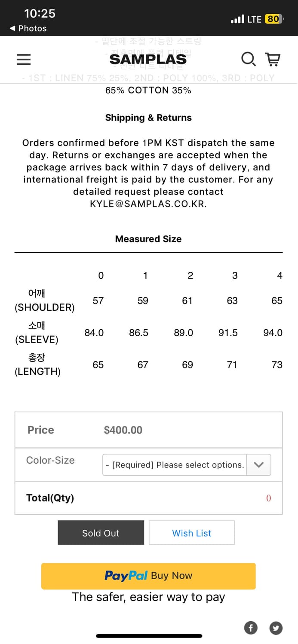Add item to Wish List
Viewport: 298px width, 644px height.
[191, 533]
